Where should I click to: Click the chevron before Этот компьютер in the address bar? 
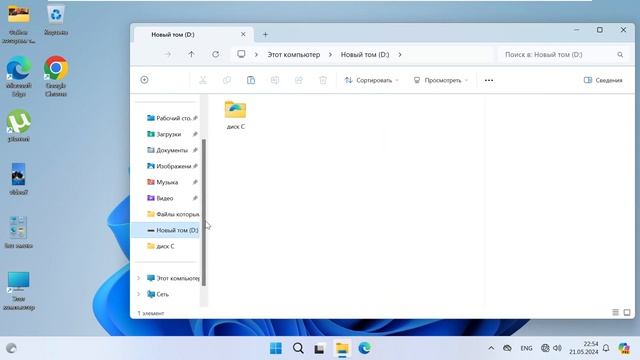[256, 54]
